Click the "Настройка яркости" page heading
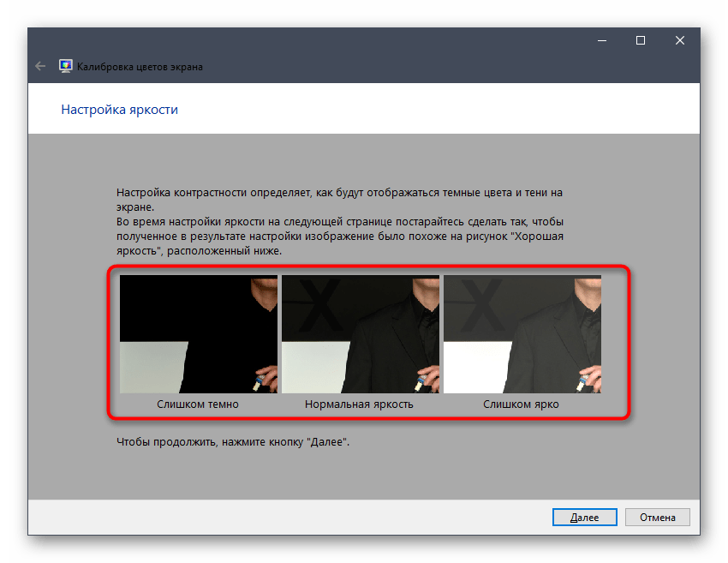Screen dimensions: 728x563 (x=119, y=110)
